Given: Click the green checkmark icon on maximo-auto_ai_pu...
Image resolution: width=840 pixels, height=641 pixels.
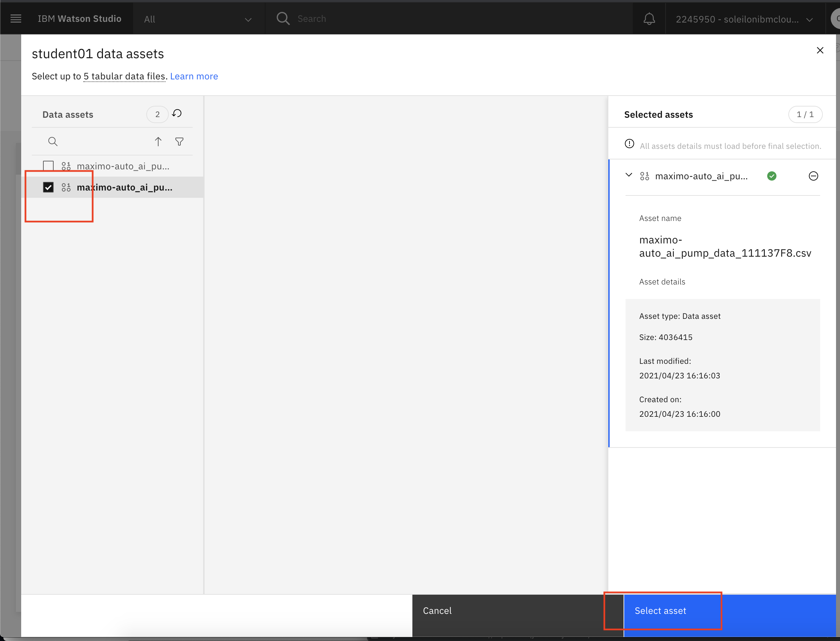Looking at the screenshot, I should 771,176.
